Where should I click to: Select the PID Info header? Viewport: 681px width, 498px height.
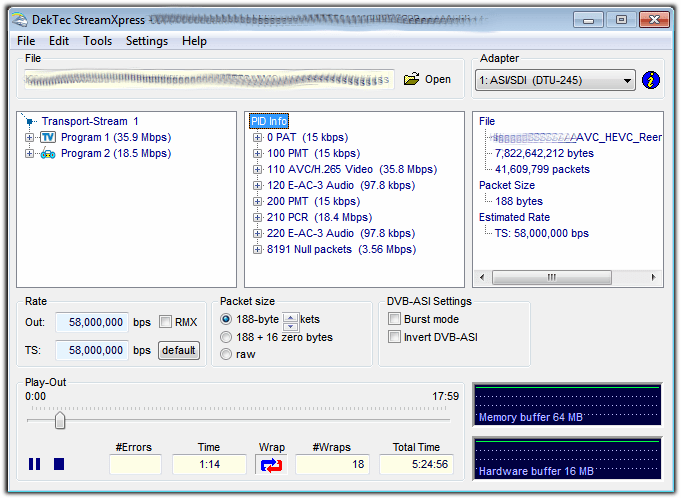point(269,121)
